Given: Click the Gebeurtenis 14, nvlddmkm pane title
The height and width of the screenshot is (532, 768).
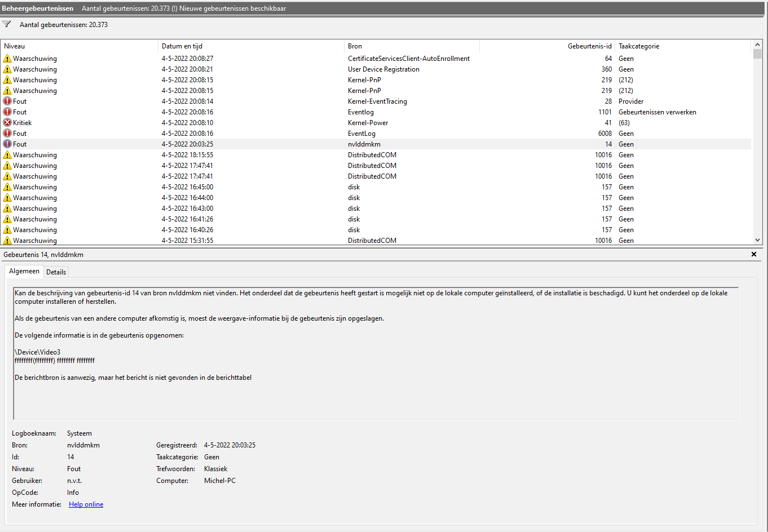Looking at the screenshot, I should (43, 255).
